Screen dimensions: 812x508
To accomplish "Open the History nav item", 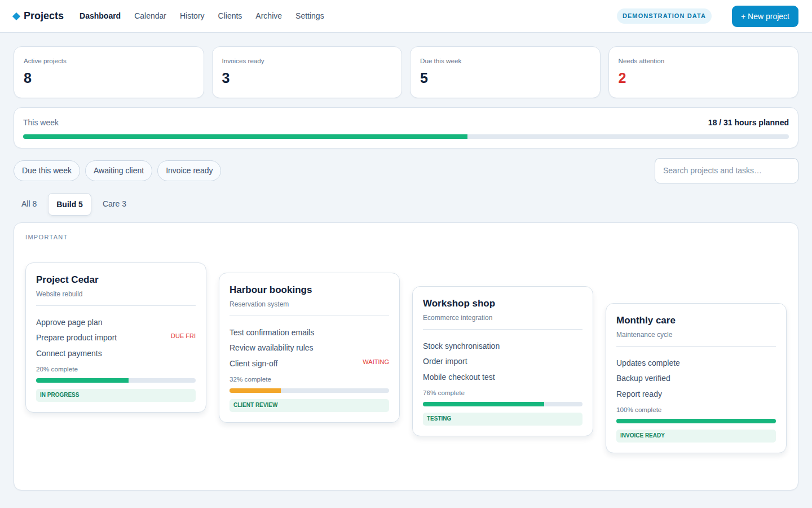I will coord(192,16).
